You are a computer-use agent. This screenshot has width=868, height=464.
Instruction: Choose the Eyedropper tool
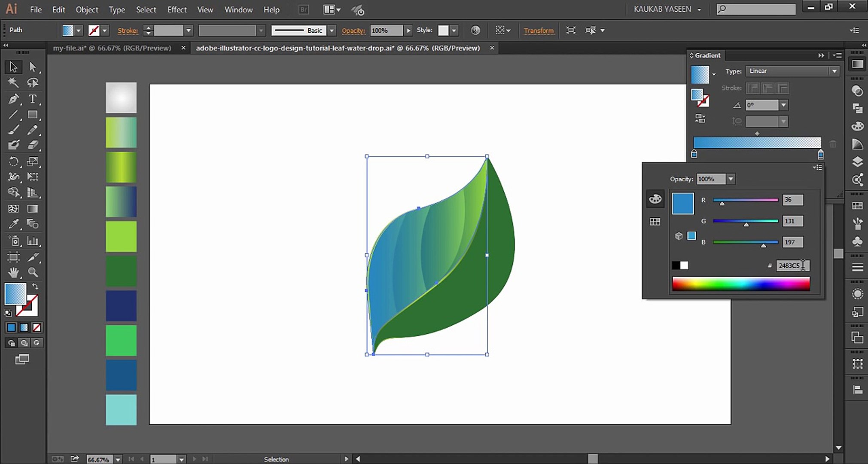(x=13, y=224)
